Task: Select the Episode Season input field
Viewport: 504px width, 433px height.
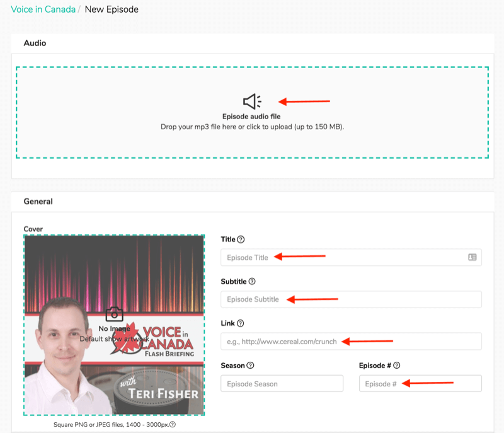Action: (x=282, y=384)
